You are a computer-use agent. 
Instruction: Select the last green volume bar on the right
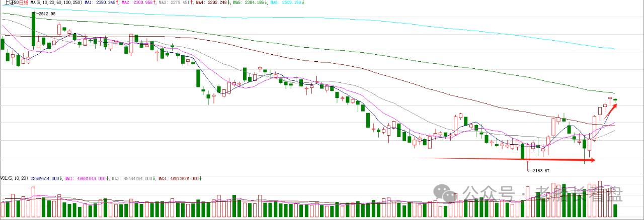pyautogui.click(x=615, y=210)
